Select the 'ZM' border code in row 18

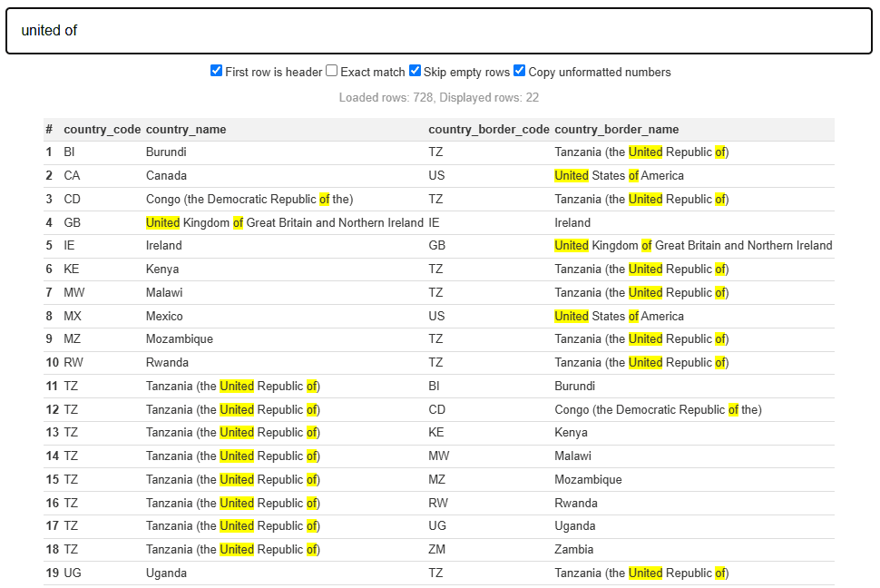[x=436, y=550]
